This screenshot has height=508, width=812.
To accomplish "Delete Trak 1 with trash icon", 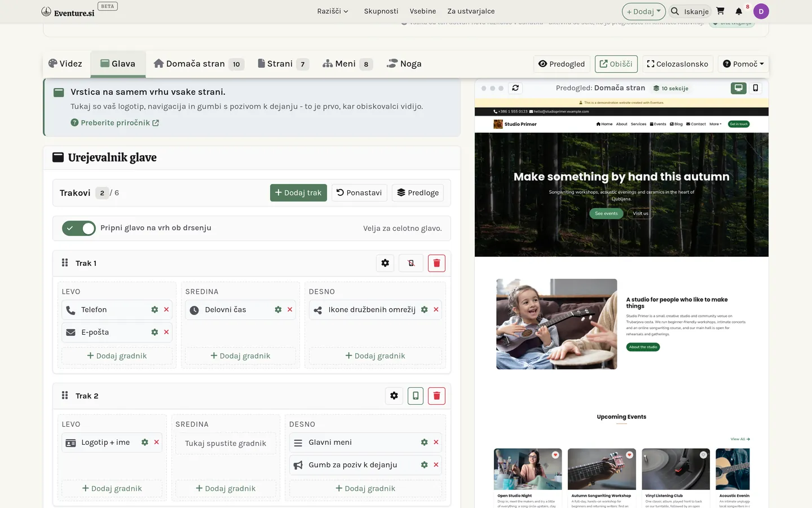I will (436, 263).
